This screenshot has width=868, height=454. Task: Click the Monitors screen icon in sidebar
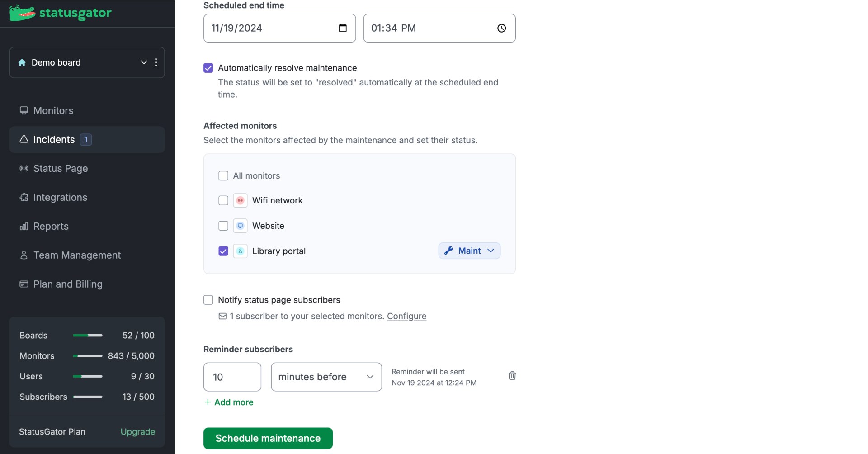click(x=24, y=110)
